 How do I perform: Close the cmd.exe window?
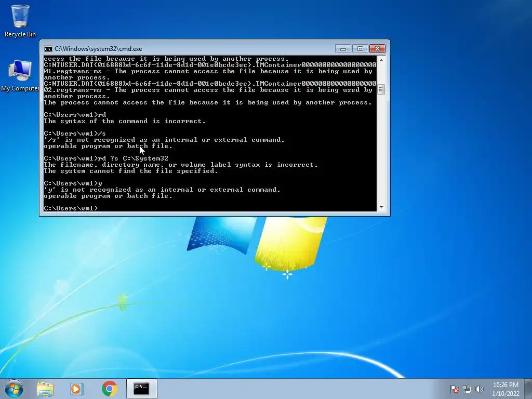click(x=377, y=49)
